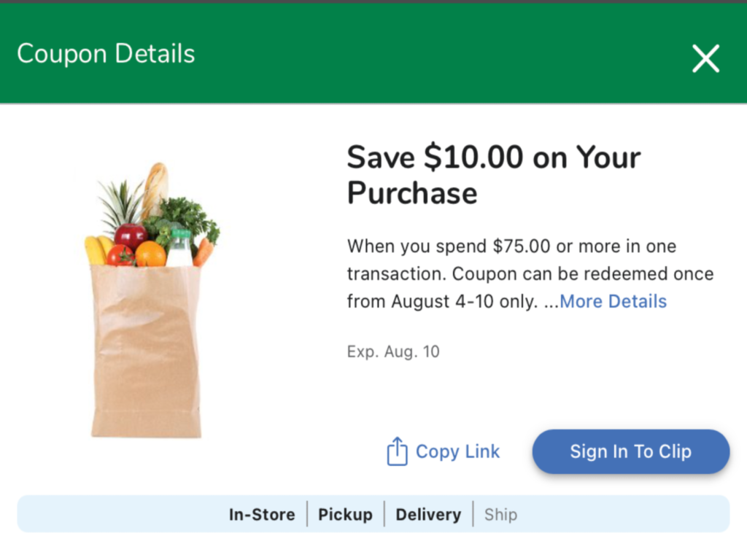Click the orange fruit in the grocery image
Screen dimensions: 747x560
pyautogui.click(x=150, y=254)
